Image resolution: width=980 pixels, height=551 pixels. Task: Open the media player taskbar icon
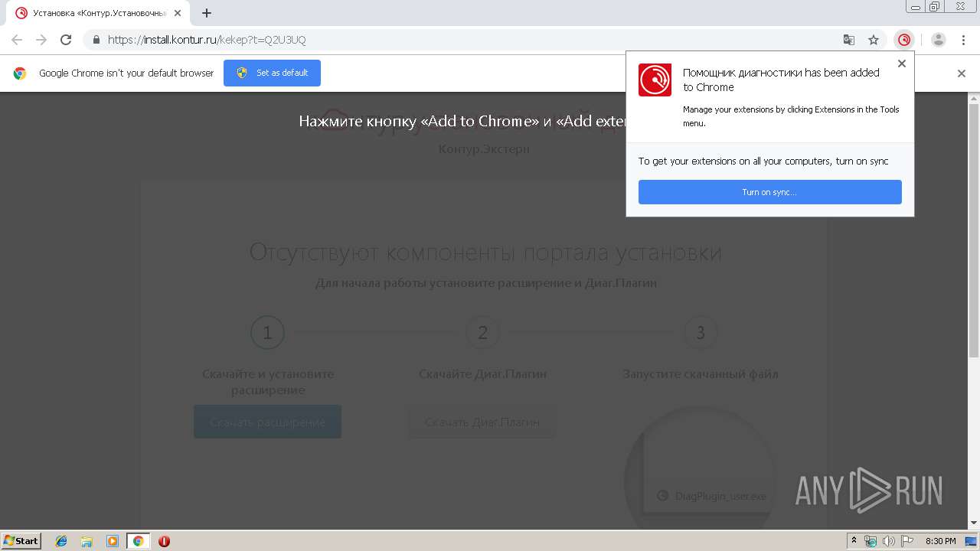coord(113,541)
